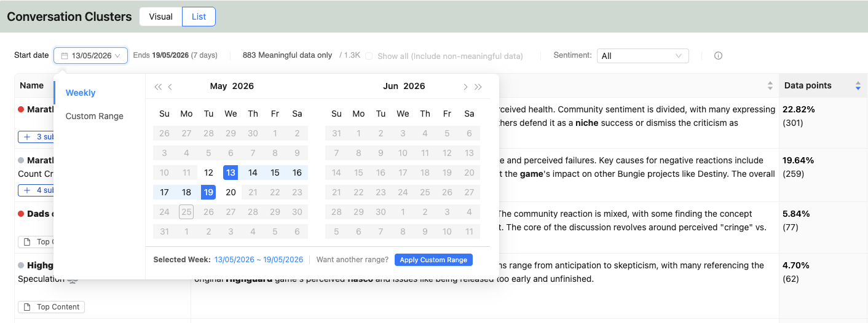Select May 16 in calendar

[x=297, y=173]
